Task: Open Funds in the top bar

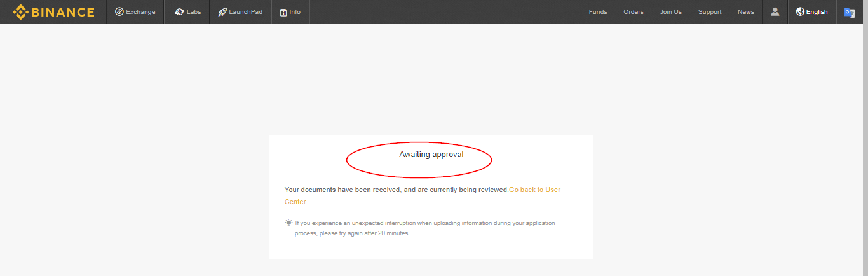Action: [x=598, y=12]
